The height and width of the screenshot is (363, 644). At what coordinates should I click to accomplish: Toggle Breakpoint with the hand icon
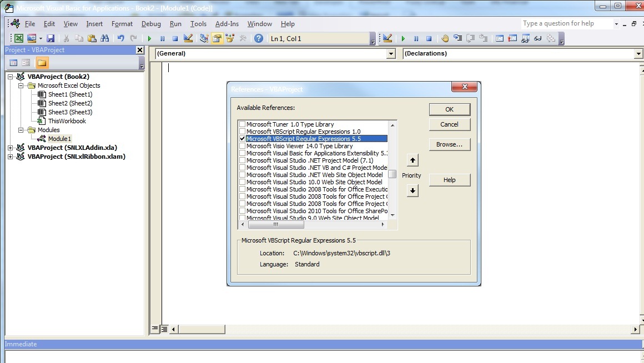(x=445, y=39)
